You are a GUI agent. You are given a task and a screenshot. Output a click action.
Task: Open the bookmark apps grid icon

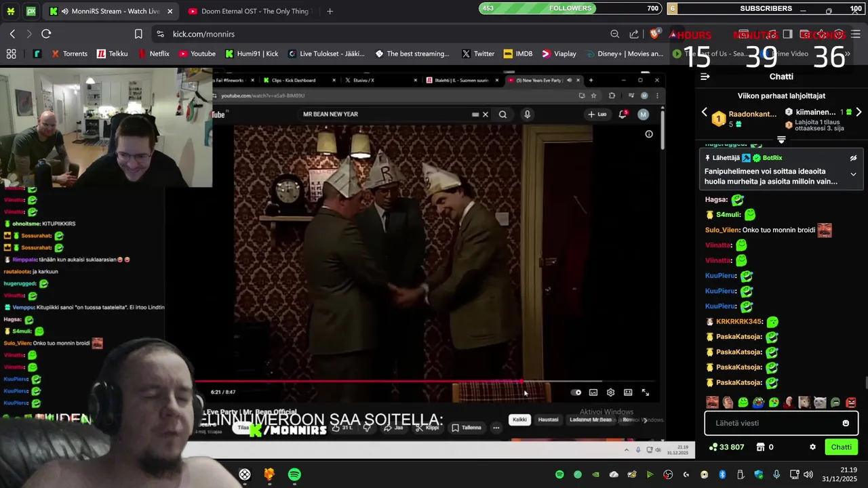pos(11,54)
